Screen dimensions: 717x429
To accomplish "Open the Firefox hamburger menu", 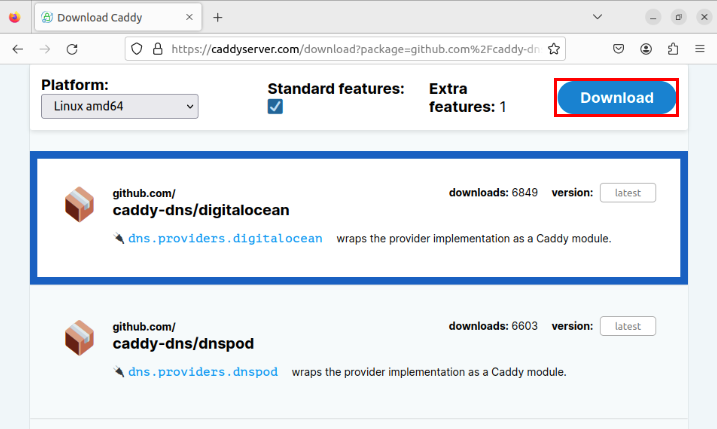I will point(700,49).
